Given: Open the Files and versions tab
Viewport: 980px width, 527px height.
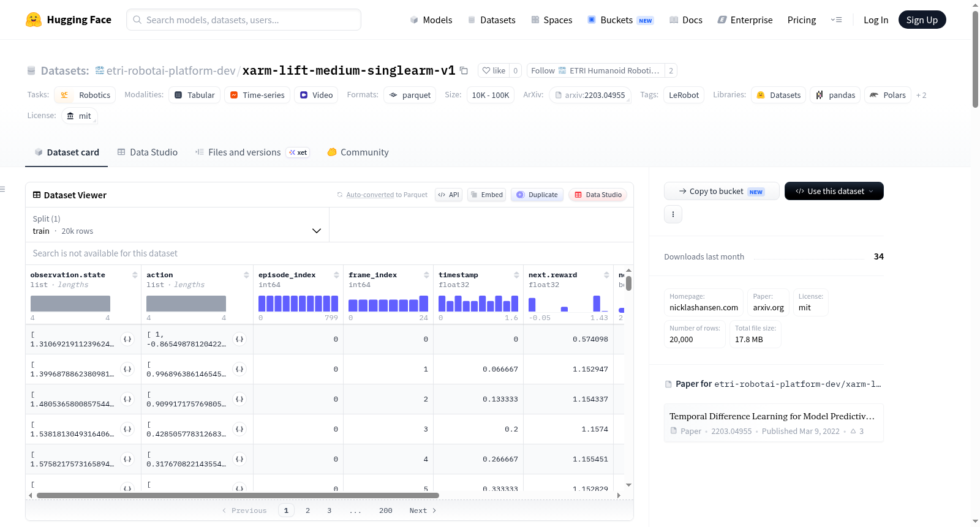Looking at the screenshot, I should point(252,152).
